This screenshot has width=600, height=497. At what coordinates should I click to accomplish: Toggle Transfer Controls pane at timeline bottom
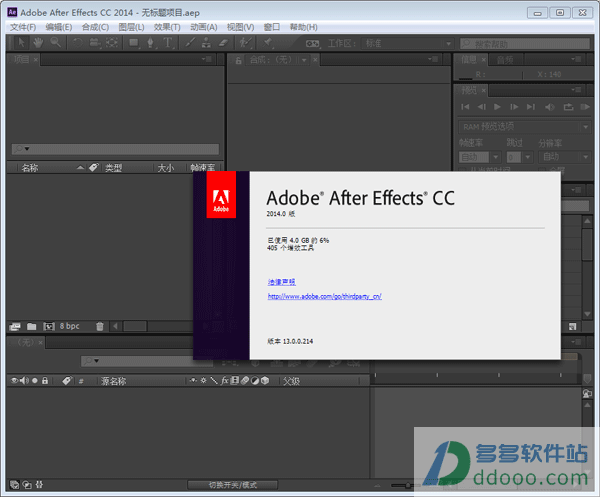point(27,485)
